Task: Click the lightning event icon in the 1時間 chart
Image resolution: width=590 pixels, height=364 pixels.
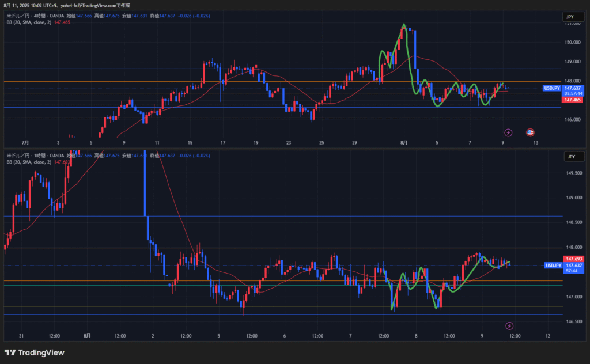Action: pos(509,325)
